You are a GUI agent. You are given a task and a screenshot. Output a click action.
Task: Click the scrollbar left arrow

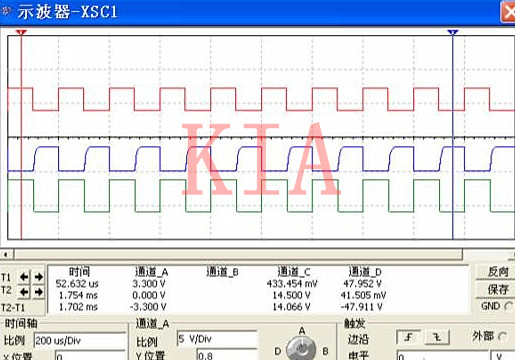[6, 255]
